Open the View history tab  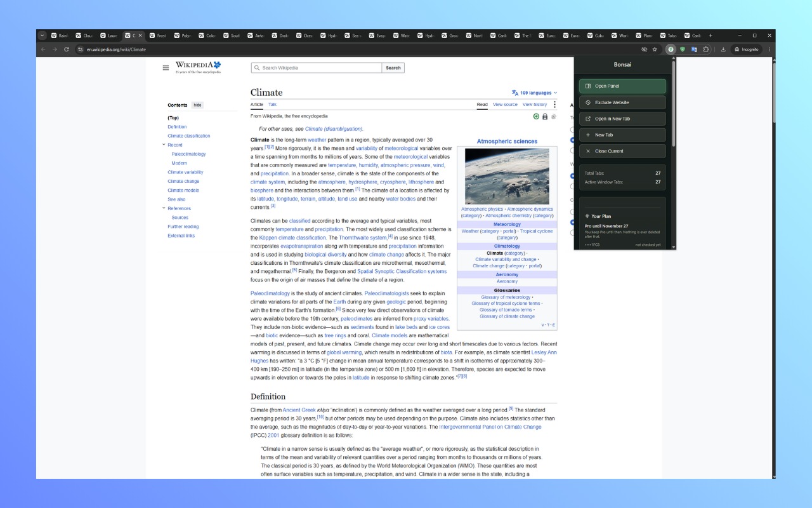point(535,104)
